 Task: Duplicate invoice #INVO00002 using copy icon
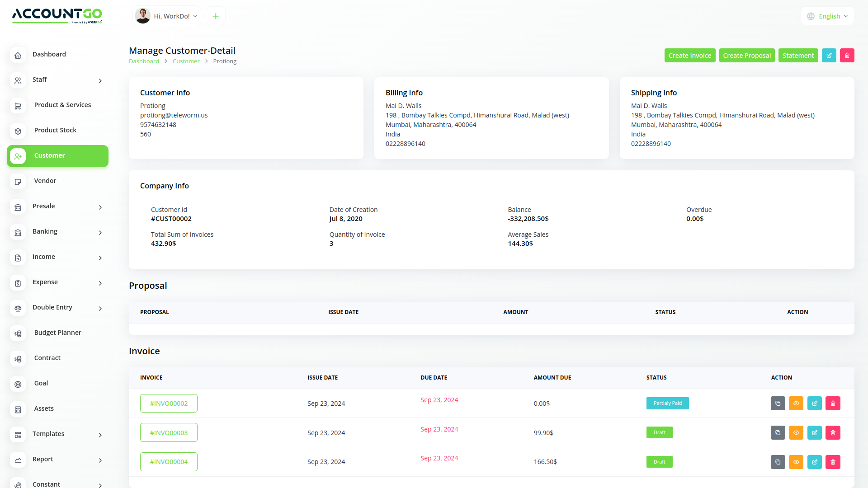coord(778,404)
